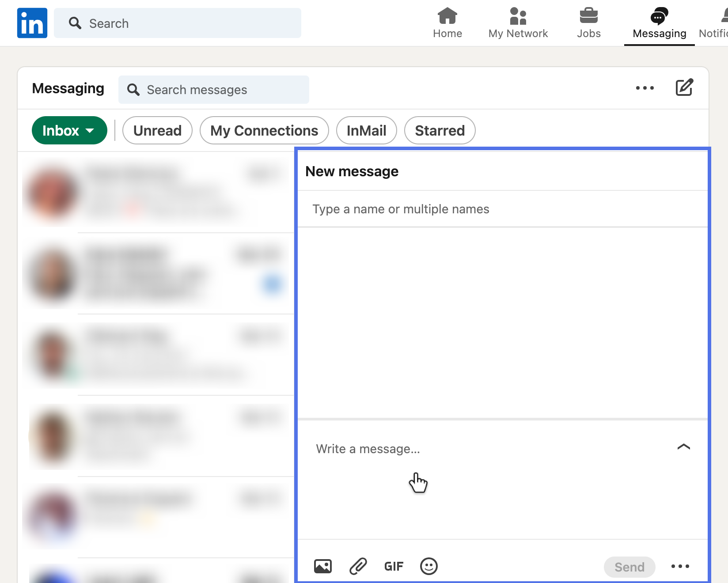Filter messages by Unread
The height and width of the screenshot is (583, 728).
click(x=157, y=130)
